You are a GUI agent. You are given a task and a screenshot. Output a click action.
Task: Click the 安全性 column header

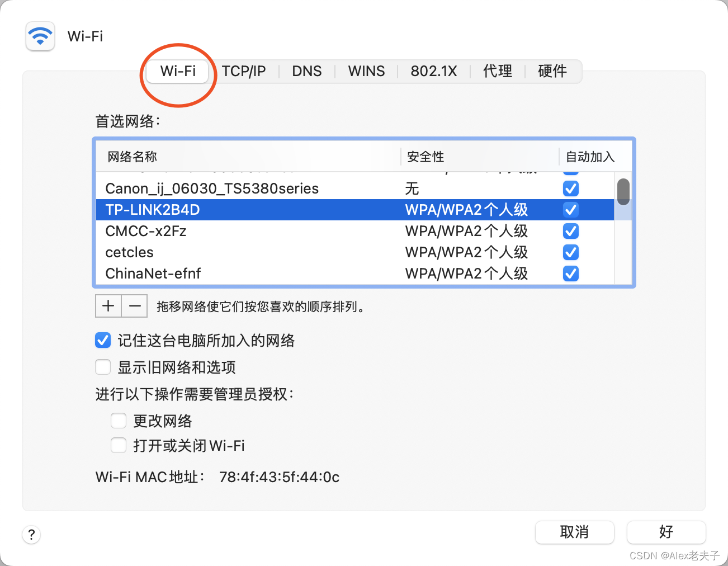click(480, 157)
